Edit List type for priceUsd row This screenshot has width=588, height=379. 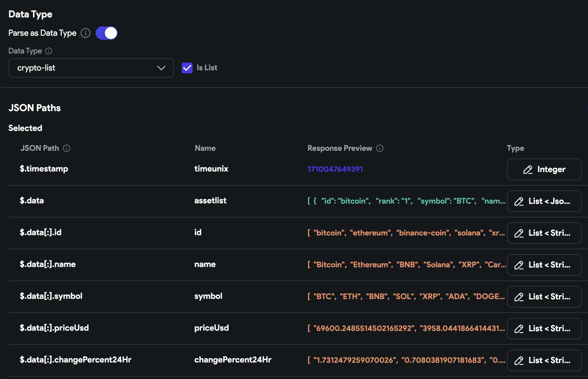pyautogui.click(x=544, y=329)
